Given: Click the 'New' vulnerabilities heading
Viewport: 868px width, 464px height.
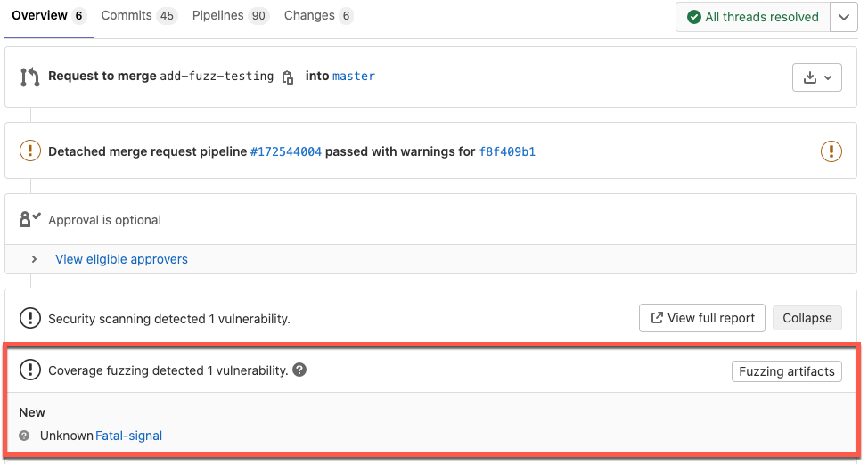Looking at the screenshot, I should click(32, 412).
